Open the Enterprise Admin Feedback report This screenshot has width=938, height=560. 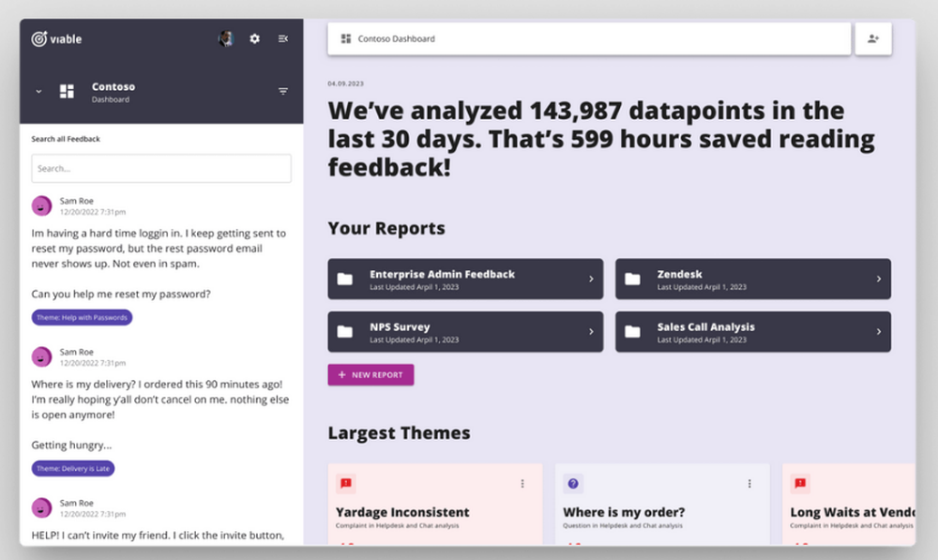coord(465,279)
